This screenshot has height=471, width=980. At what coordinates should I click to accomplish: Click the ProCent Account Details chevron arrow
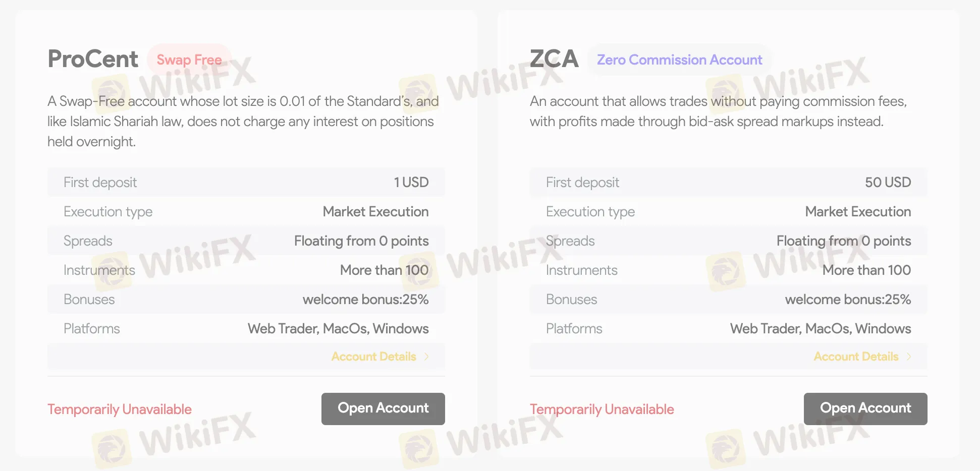click(426, 357)
